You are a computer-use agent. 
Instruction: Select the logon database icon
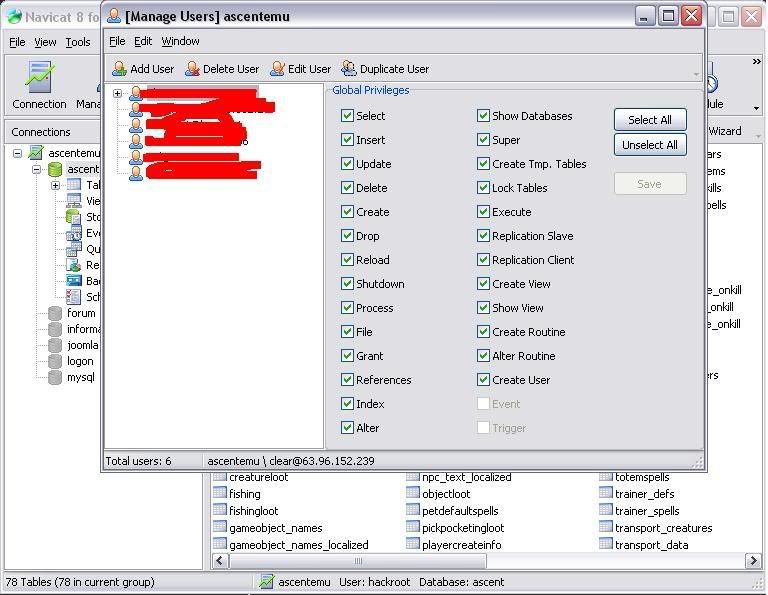point(55,361)
